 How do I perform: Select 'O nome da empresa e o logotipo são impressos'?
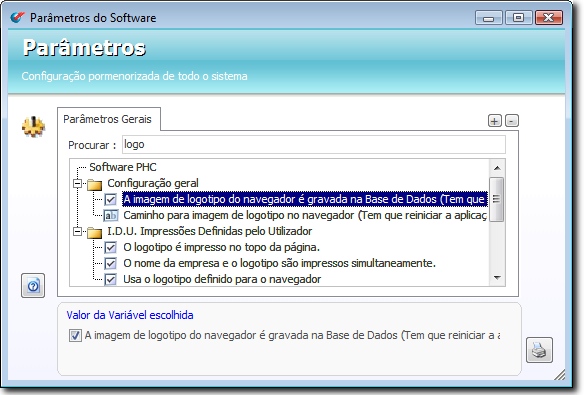click(279, 263)
